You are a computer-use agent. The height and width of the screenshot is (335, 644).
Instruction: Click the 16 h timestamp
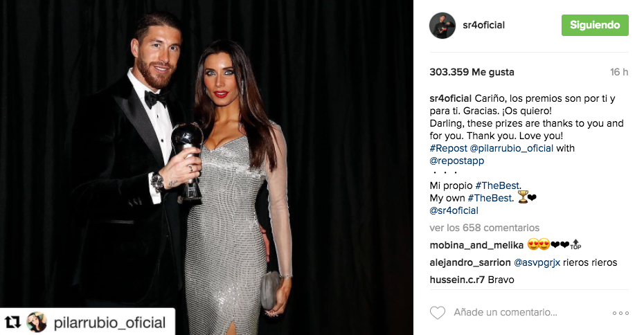[619, 72]
